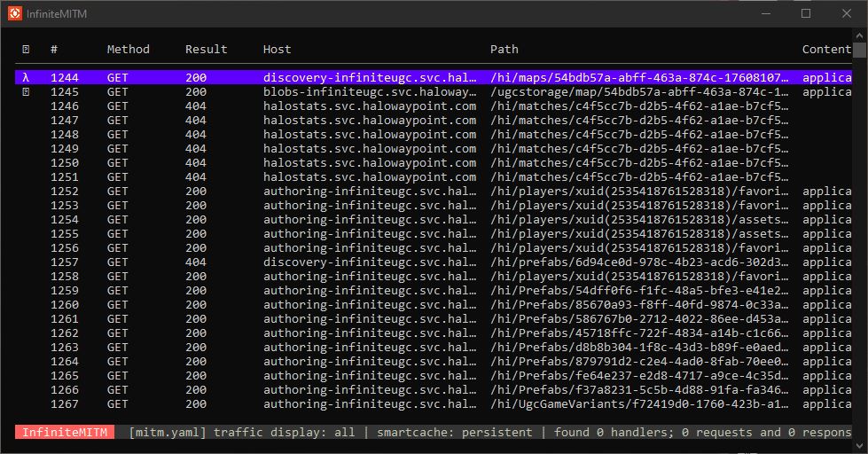Select request row 1250

(434, 163)
